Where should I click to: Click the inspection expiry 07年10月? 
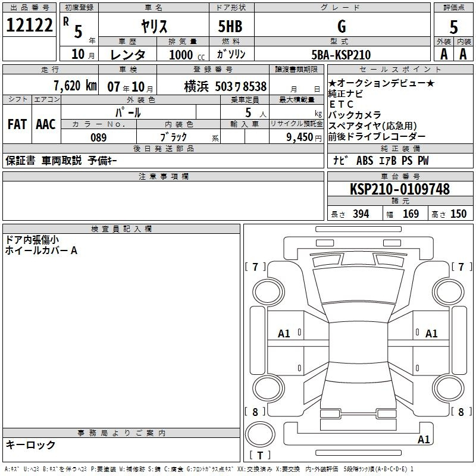[130, 87]
